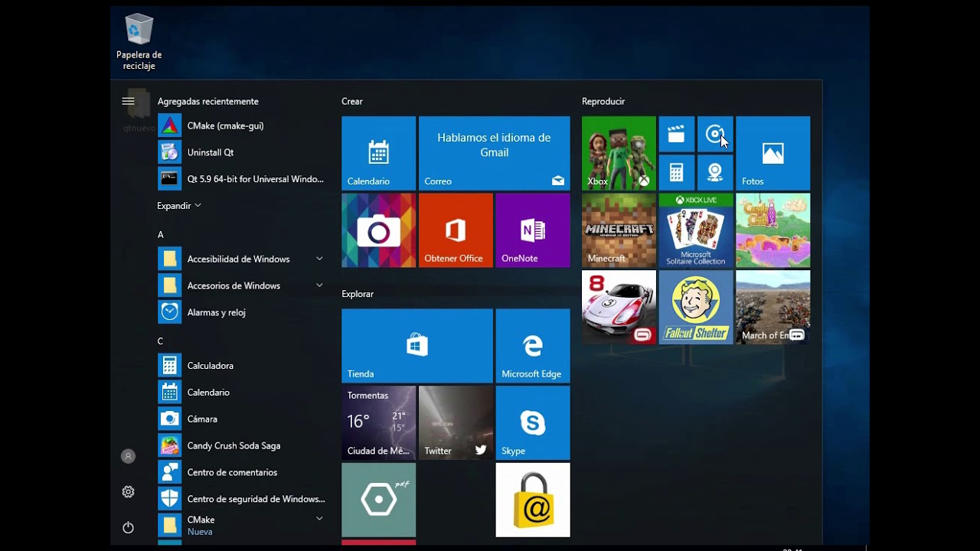Open the Groove music small tile
Screen dimensions: 980x551
(x=715, y=134)
